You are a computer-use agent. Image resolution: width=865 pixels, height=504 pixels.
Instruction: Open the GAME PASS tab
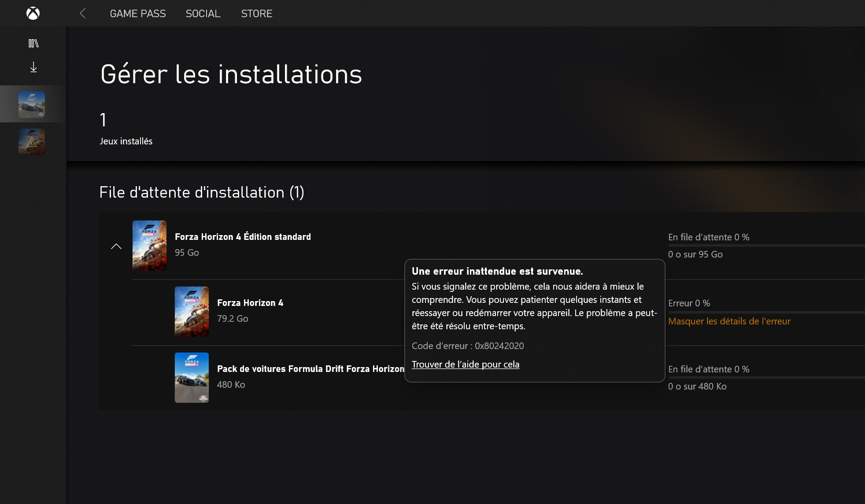pos(138,14)
